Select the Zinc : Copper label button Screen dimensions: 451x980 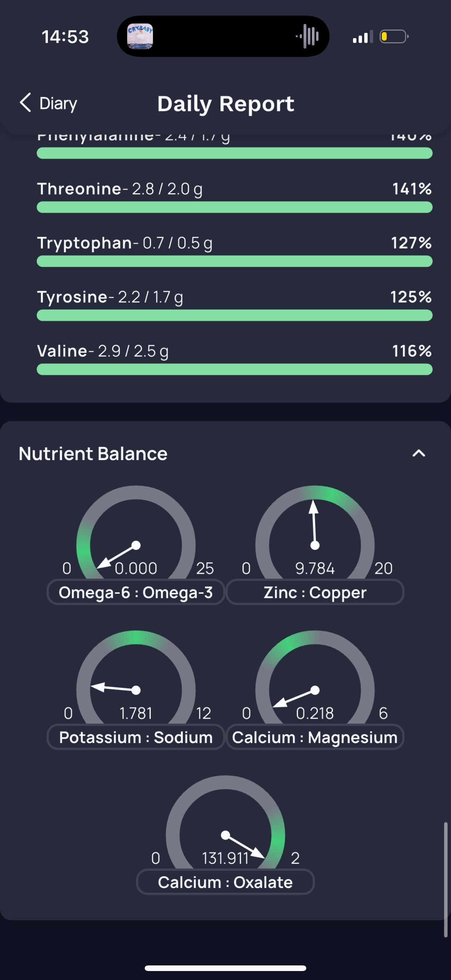[x=315, y=592]
